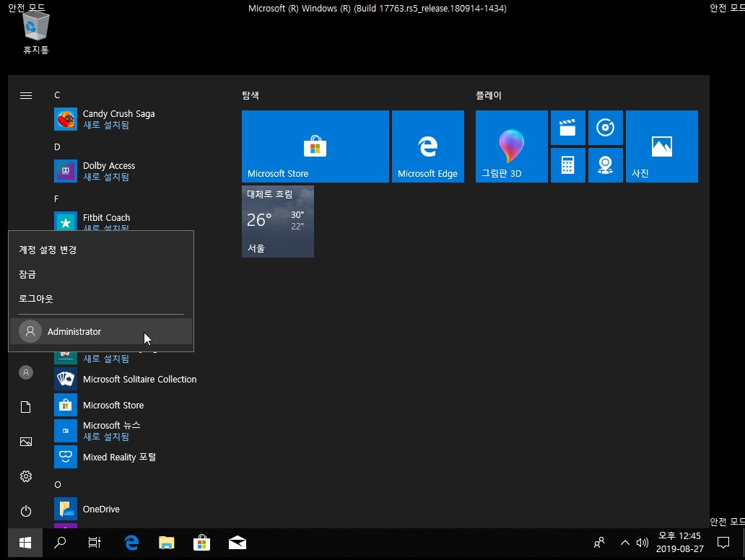Viewport: 745px width, 560px height.
Task: Jump to letter C group header
Action: coord(57,95)
